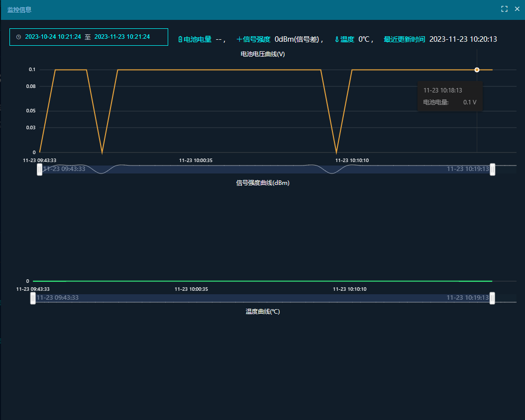Click the clock icon in date range picker
The height and width of the screenshot is (420, 525).
point(19,37)
